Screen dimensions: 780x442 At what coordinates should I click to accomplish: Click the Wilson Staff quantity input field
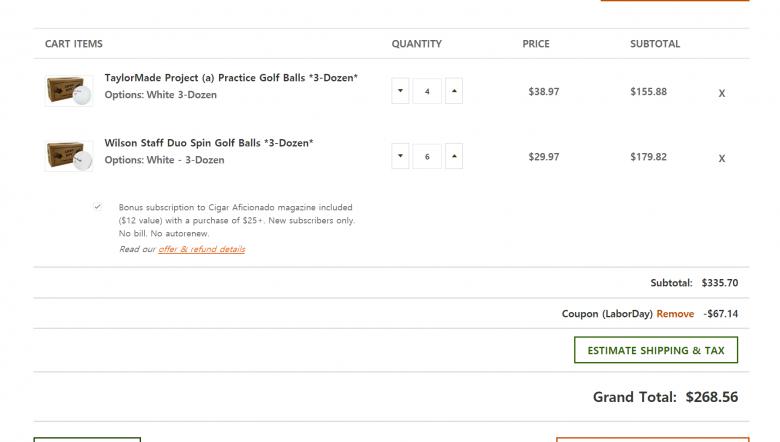click(427, 156)
